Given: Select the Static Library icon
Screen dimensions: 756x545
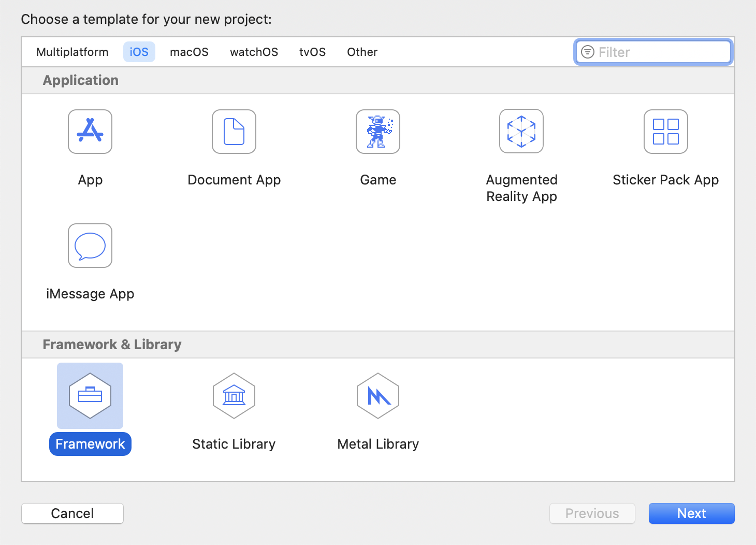Looking at the screenshot, I should [234, 396].
